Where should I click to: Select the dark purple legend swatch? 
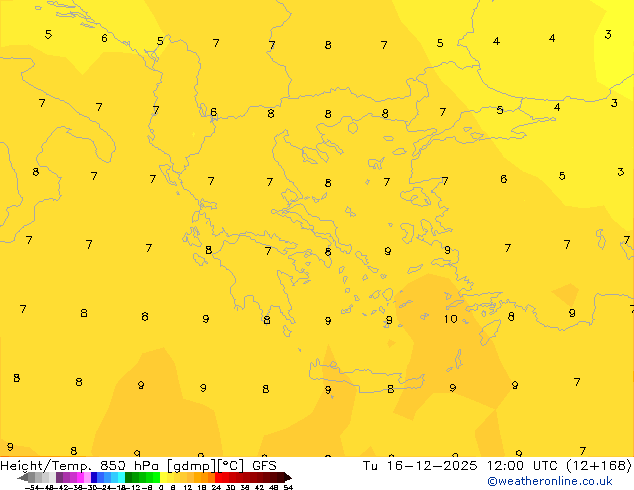tap(59, 477)
